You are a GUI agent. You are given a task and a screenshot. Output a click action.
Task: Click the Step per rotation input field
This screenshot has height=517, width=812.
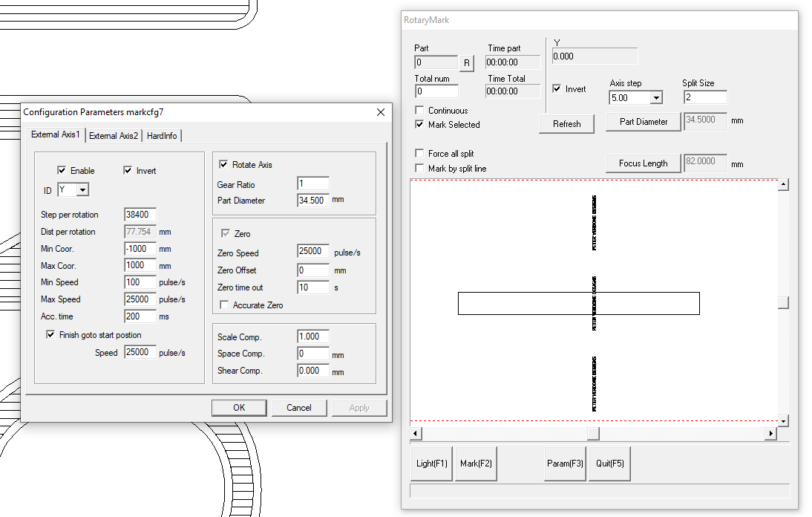coord(140,215)
